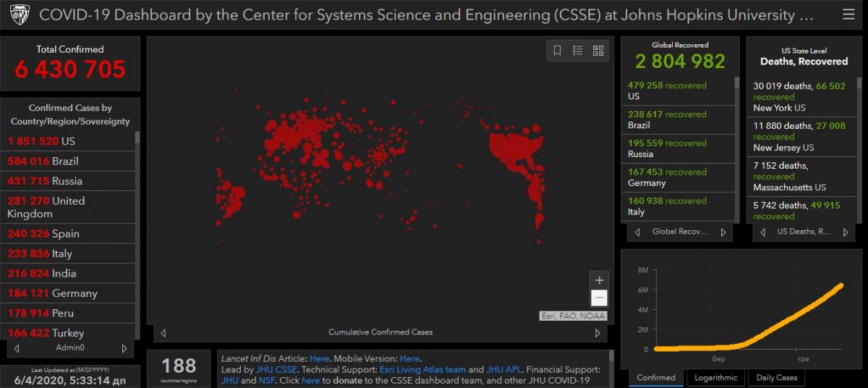Select Brazil in confirmed cases list
This screenshot has height=388, width=868.
tap(68, 161)
